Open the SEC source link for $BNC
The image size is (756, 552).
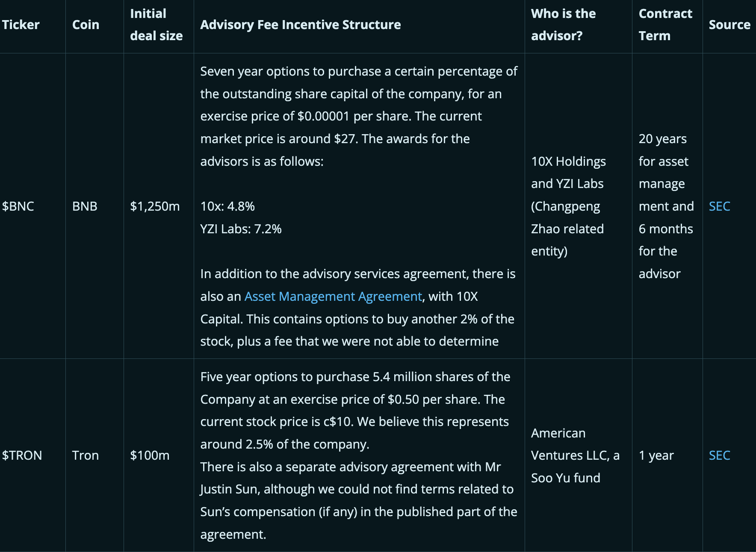tap(719, 206)
